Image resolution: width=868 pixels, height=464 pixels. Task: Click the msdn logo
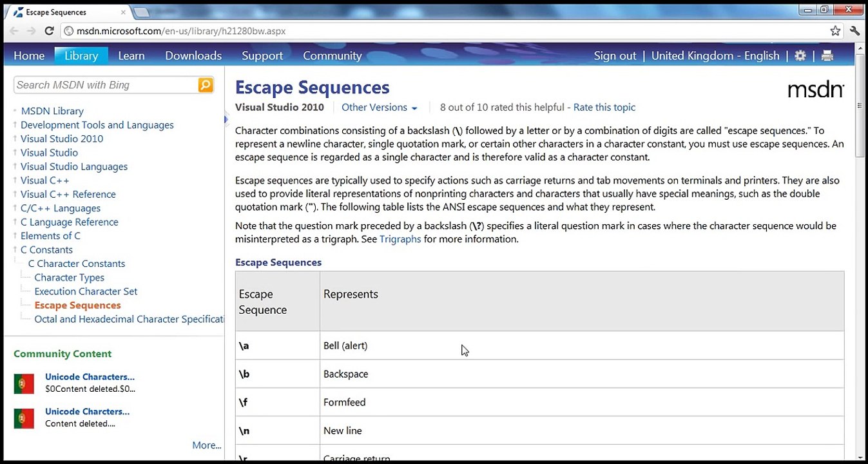pos(816,90)
